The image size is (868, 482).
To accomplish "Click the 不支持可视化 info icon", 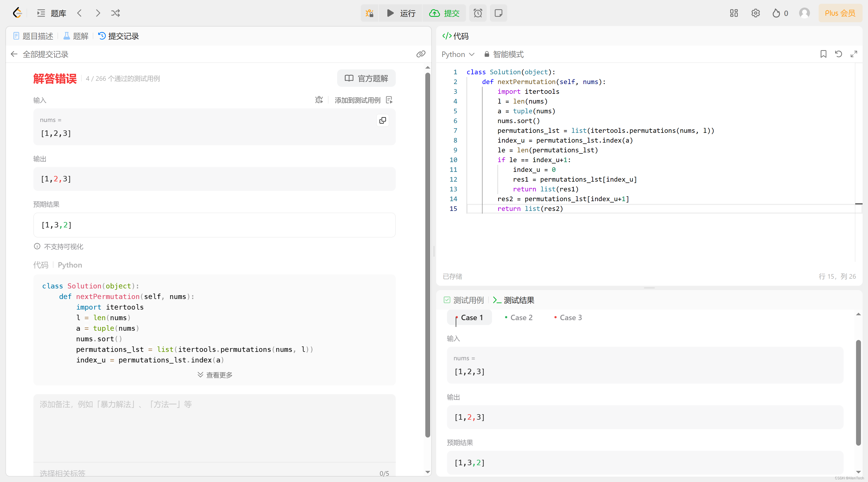I will click(37, 246).
